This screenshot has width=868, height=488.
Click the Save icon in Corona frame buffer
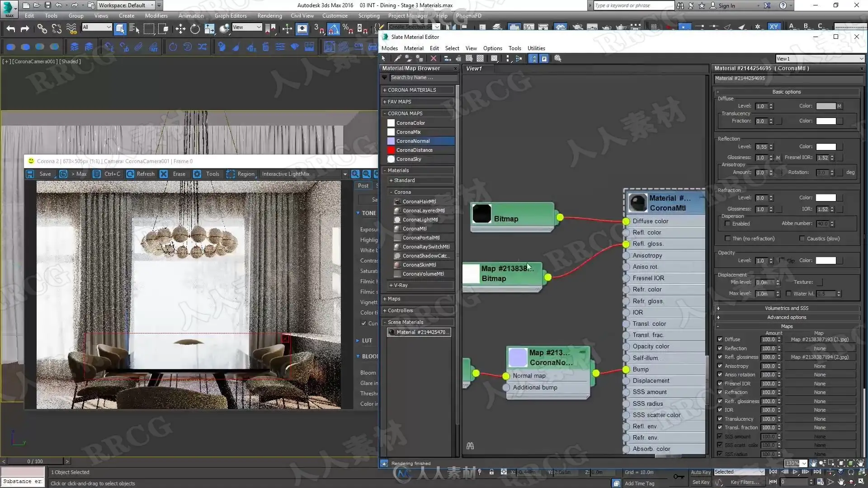tap(30, 174)
